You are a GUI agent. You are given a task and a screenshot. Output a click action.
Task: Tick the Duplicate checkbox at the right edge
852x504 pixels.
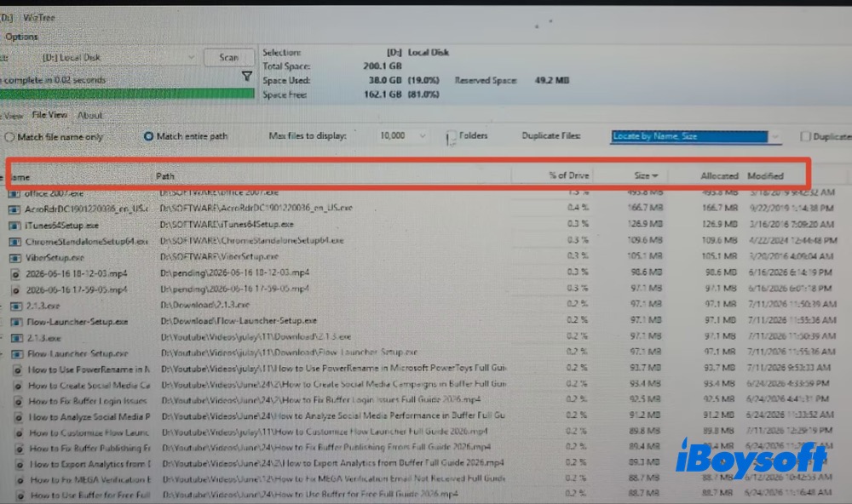805,136
